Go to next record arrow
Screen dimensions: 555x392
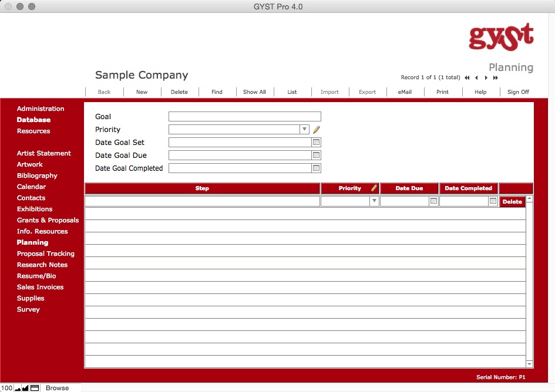pos(486,78)
